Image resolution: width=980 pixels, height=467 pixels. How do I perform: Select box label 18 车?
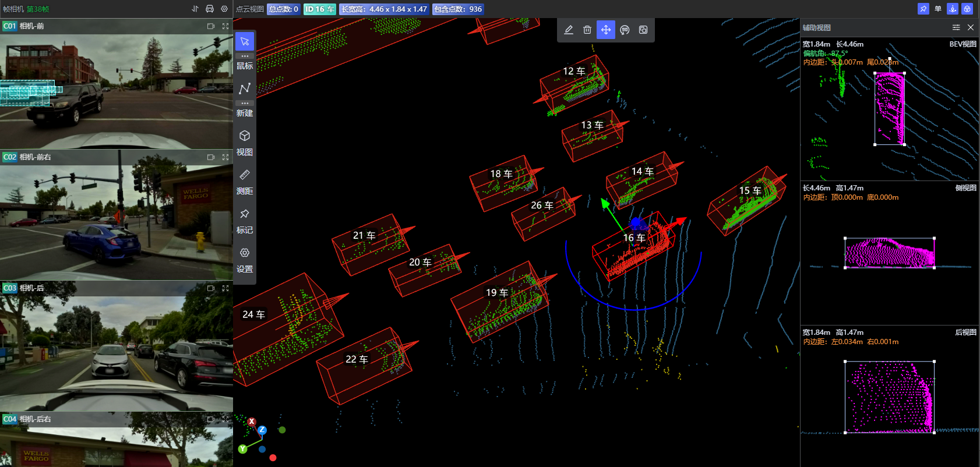click(501, 174)
